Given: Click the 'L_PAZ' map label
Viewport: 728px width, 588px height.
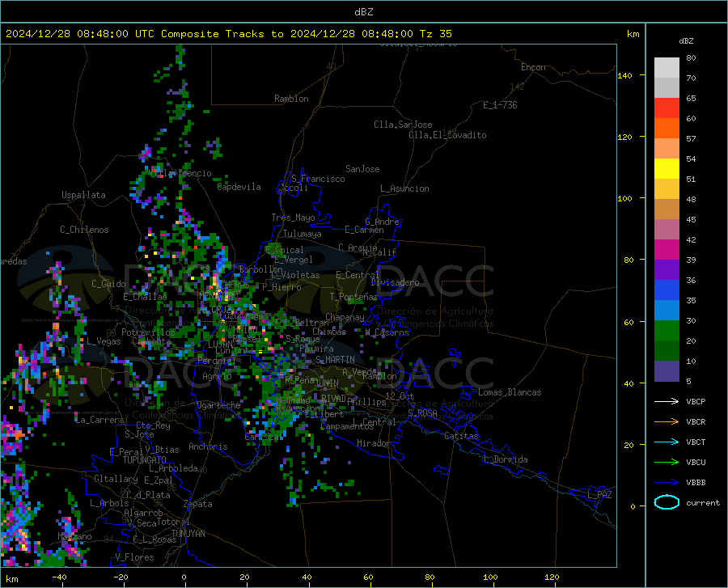Looking at the screenshot, I should click(599, 495).
